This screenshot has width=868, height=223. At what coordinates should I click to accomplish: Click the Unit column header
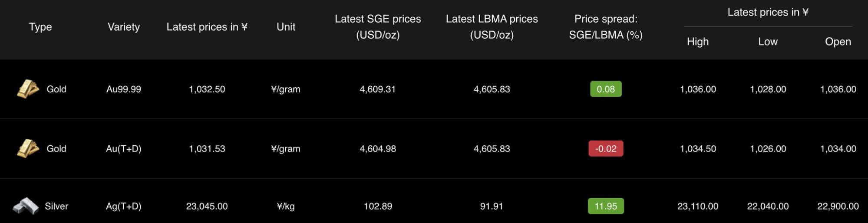click(286, 27)
